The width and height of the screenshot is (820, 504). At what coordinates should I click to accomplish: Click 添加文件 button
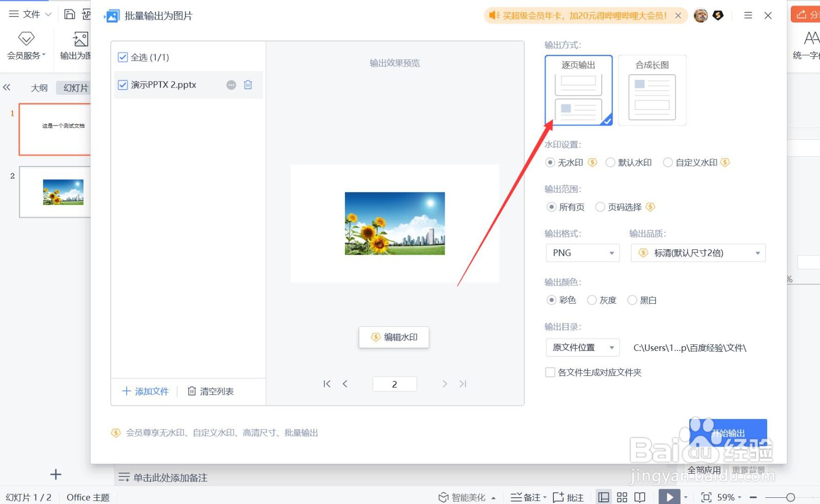(146, 391)
